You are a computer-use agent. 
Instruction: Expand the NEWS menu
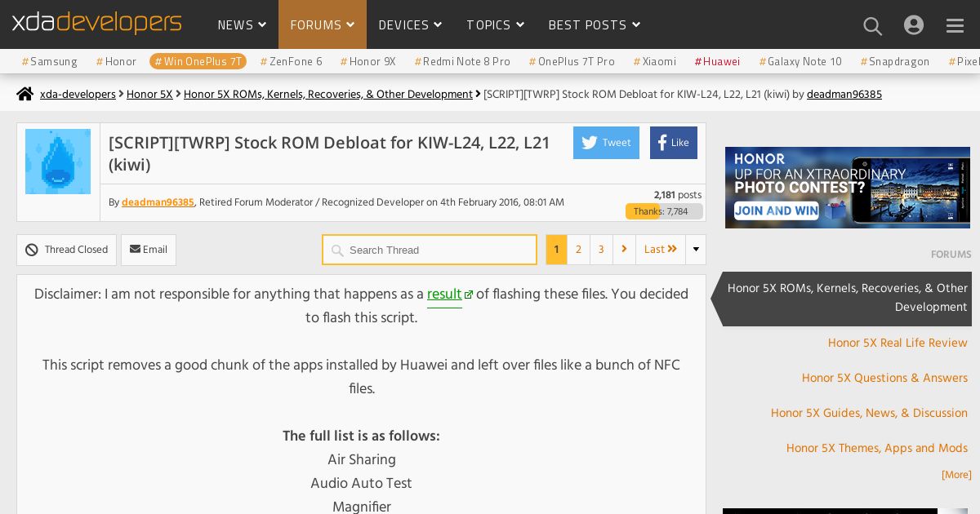tap(242, 25)
